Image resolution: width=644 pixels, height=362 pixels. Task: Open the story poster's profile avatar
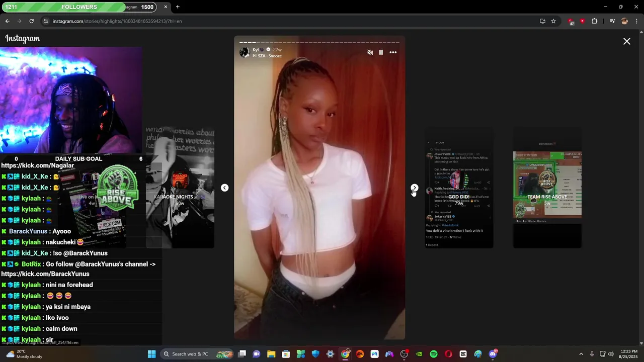tap(245, 52)
